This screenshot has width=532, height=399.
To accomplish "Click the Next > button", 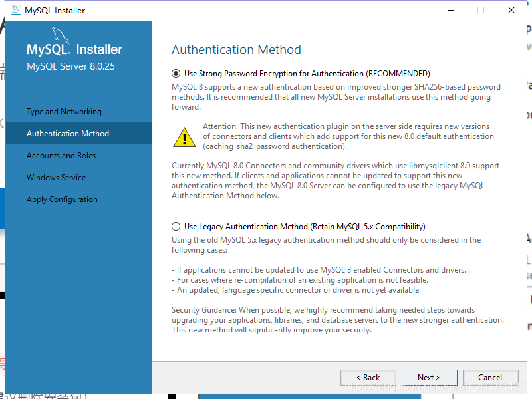I will pyautogui.click(x=429, y=378).
